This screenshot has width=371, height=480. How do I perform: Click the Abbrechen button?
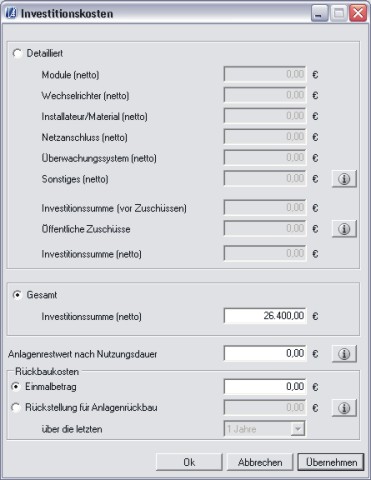(260, 462)
